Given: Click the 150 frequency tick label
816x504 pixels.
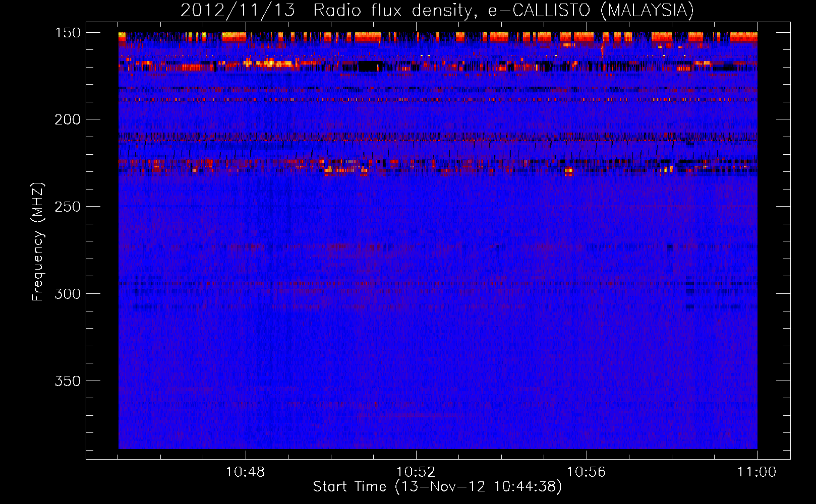Looking at the screenshot, I should (68, 33).
